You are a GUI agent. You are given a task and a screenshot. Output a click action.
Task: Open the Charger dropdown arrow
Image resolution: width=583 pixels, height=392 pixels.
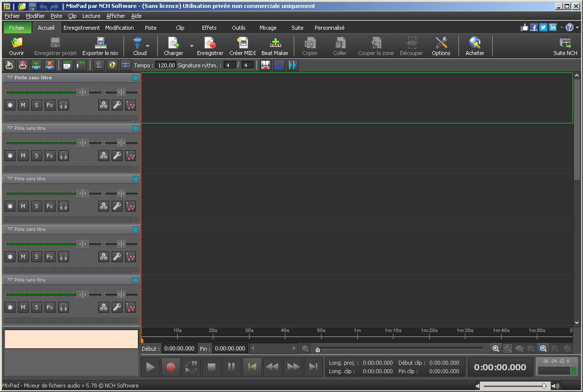(x=192, y=46)
